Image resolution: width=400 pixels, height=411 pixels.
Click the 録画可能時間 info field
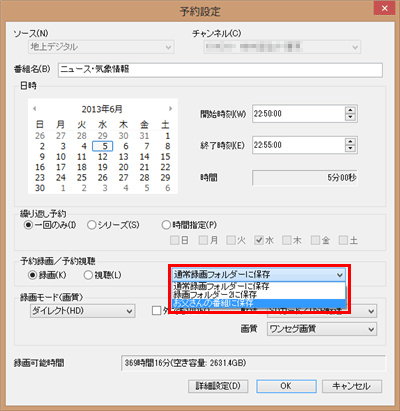point(253,363)
